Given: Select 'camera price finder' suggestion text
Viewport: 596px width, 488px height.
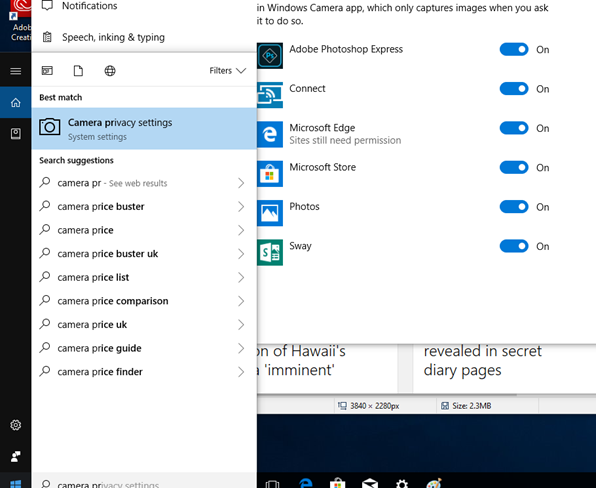Looking at the screenshot, I should (x=100, y=372).
